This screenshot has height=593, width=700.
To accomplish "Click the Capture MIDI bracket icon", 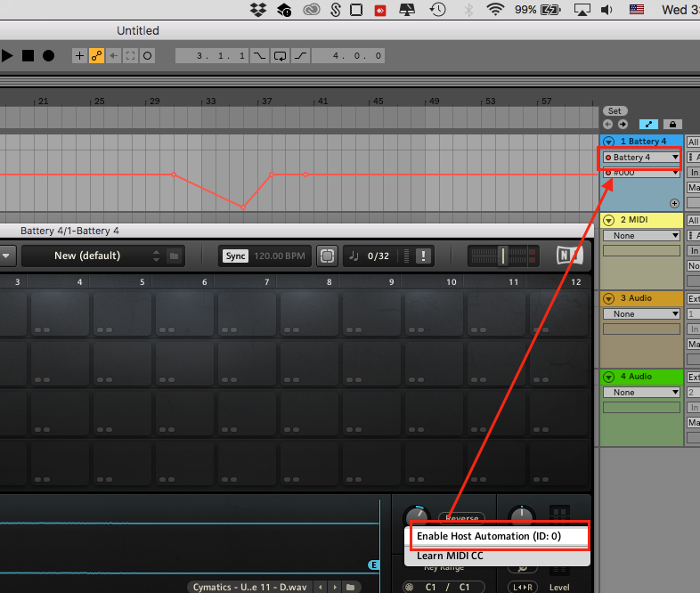I will 130,56.
